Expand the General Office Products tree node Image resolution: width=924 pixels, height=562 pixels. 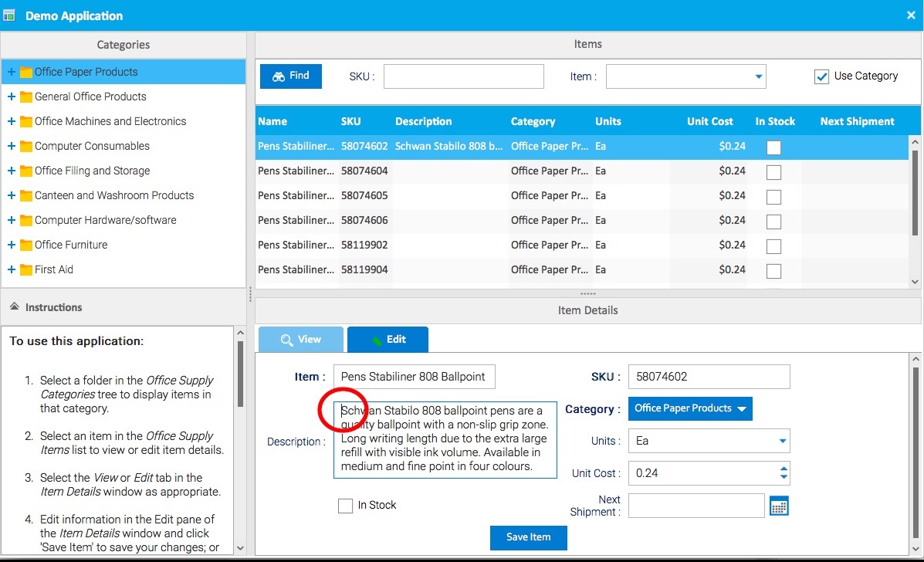[x=12, y=96]
